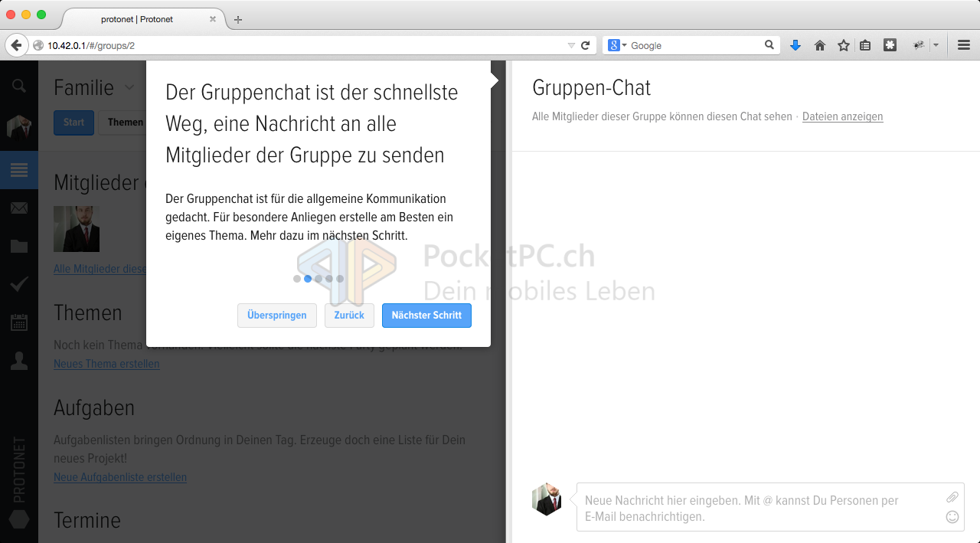Expand the Familie group dropdown chevron
980x543 pixels.
point(129,88)
